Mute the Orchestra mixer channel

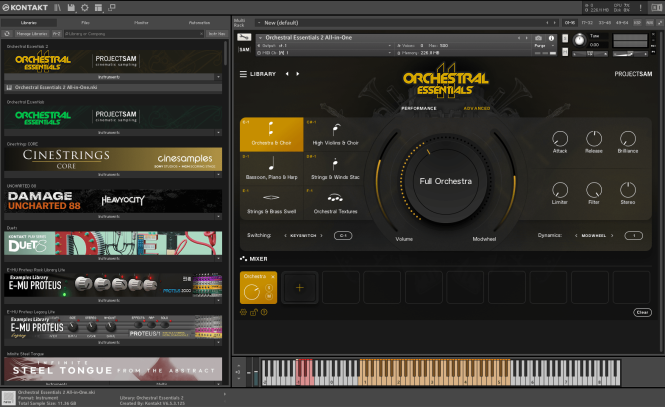click(x=269, y=296)
